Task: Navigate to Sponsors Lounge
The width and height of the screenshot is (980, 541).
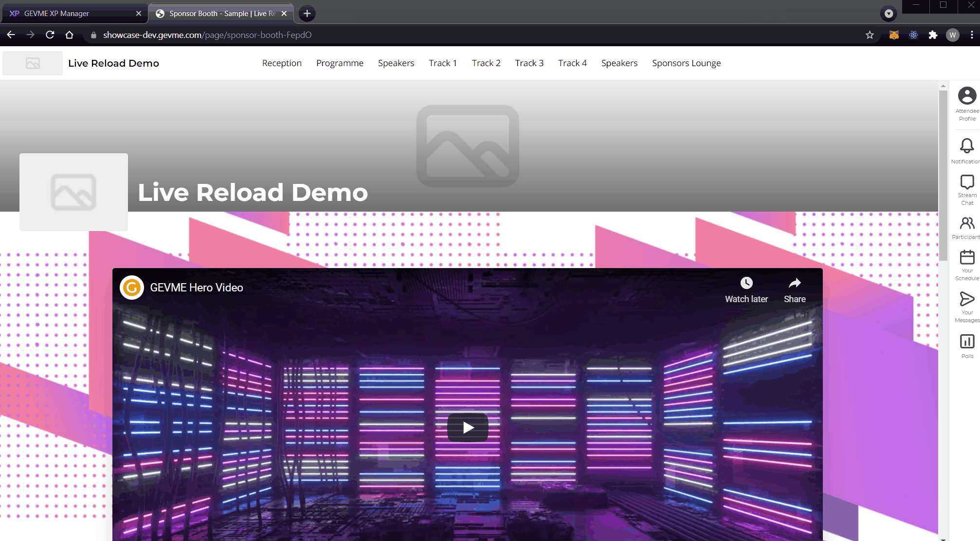Action: (x=686, y=63)
